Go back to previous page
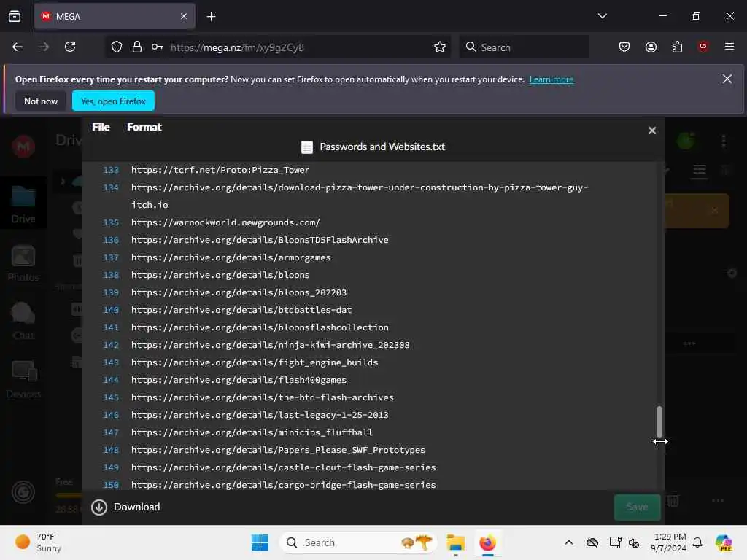 point(18,47)
